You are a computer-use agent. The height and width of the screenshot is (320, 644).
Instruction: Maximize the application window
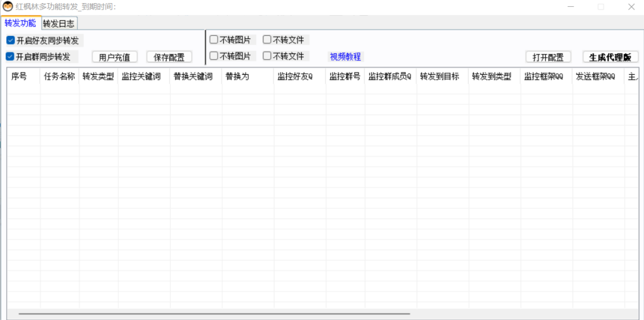point(601,7)
